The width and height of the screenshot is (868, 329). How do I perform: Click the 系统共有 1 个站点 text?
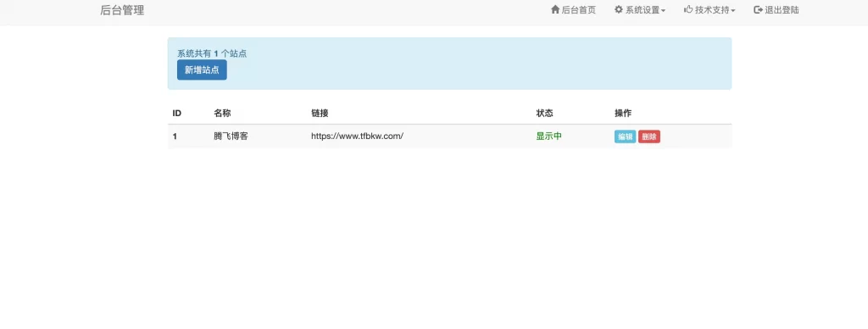click(212, 53)
